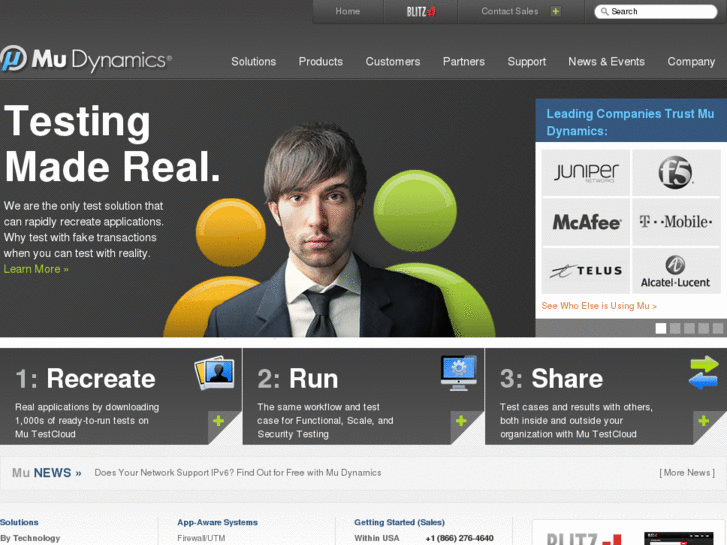Open the Support menu
Image resolution: width=727 pixels, height=545 pixels.
pos(527,62)
